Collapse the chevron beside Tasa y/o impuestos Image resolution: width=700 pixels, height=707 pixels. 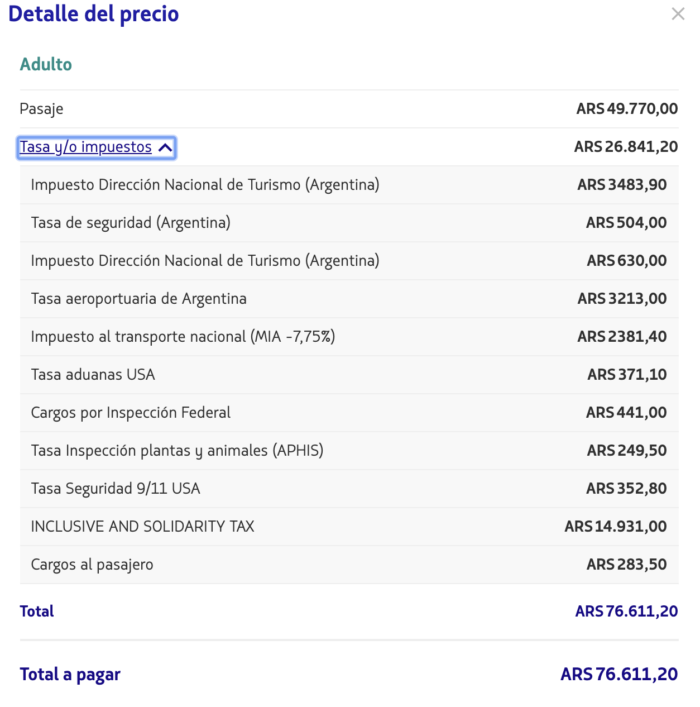[x=165, y=148]
